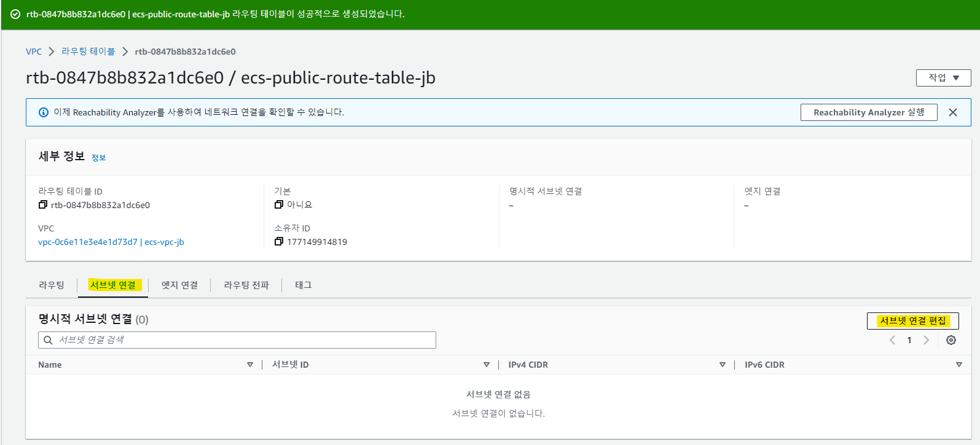This screenshot has height=445, width=980.
Task: Go to the next page of subnet associations
Action: [x=926, y=340]
